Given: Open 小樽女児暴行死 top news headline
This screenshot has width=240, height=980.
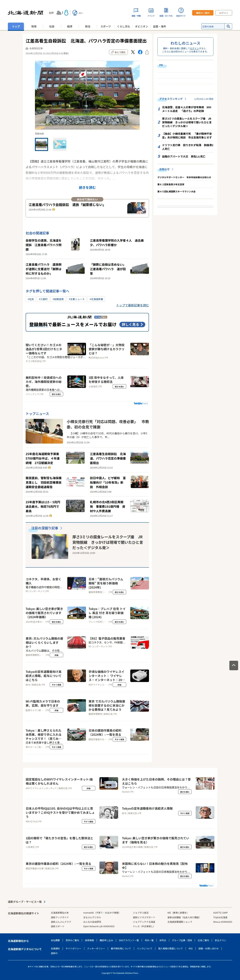Looking at the screenshot, I should 108,424.
